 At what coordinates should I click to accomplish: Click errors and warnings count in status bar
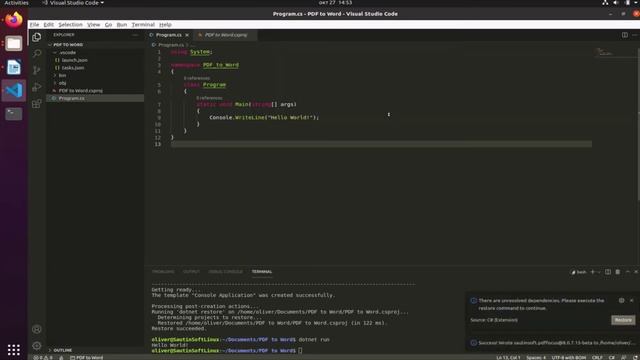(43, 358)
